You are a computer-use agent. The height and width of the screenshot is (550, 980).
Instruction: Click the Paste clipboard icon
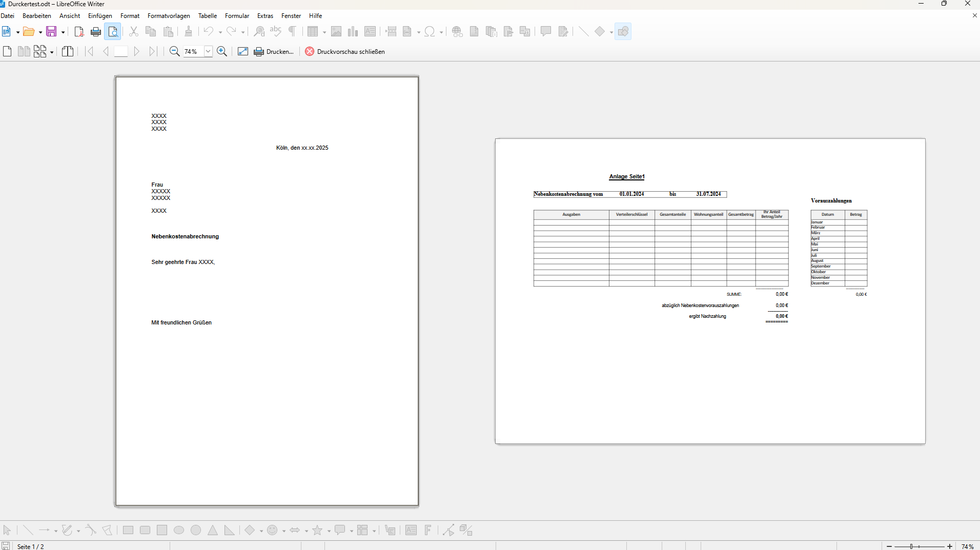pos(168,32)
